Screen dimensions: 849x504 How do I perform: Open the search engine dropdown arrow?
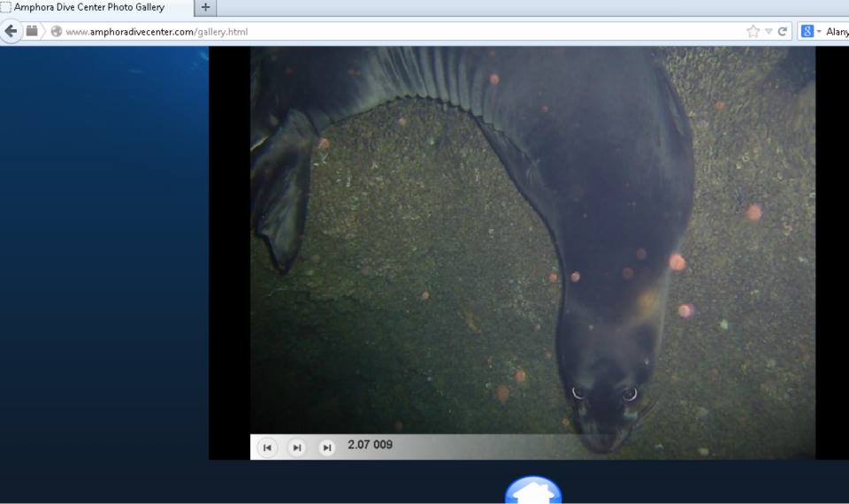point(819,32)
